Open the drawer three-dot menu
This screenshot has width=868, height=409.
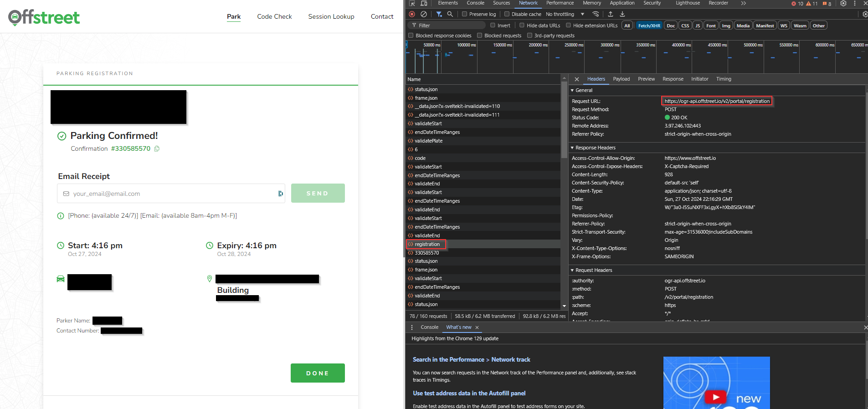tap(412, 327)
